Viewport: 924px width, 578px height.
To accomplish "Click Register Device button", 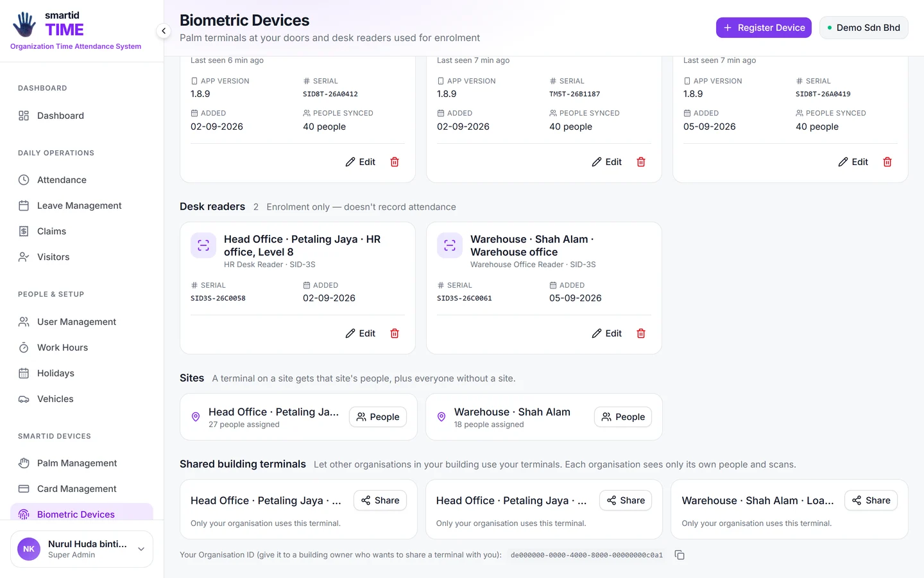I will pyautogui.click(x=764, y=28).
